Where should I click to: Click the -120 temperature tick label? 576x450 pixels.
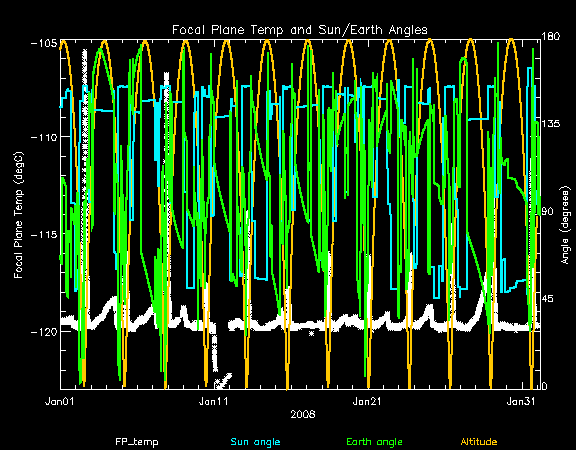pyautogui.click(x=44, y=331)
